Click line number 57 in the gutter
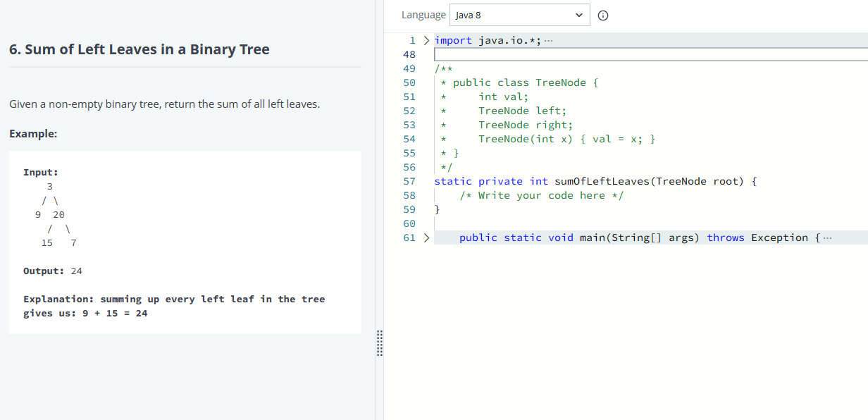Screen dimensions: 868x420 [x=409, y=181]
